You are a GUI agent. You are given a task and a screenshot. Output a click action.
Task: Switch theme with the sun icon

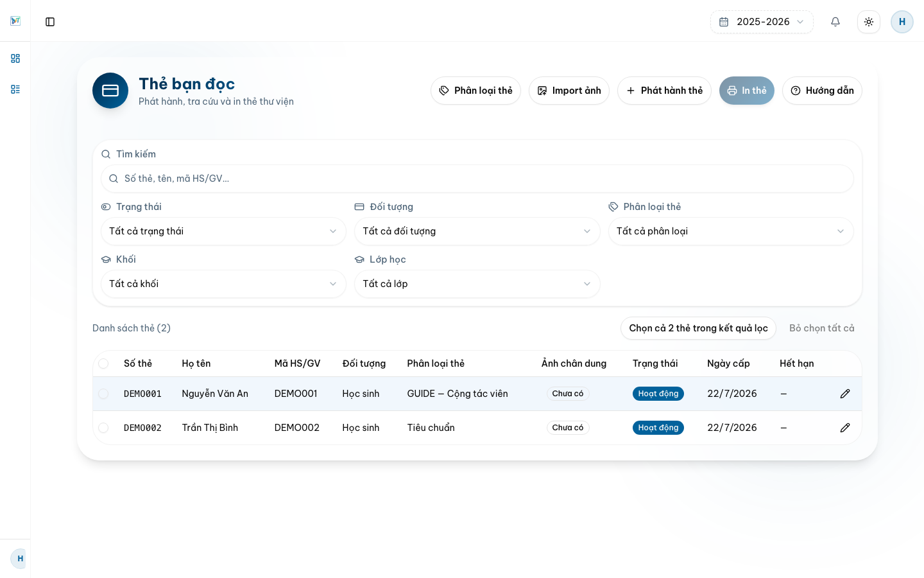[869, 22]
